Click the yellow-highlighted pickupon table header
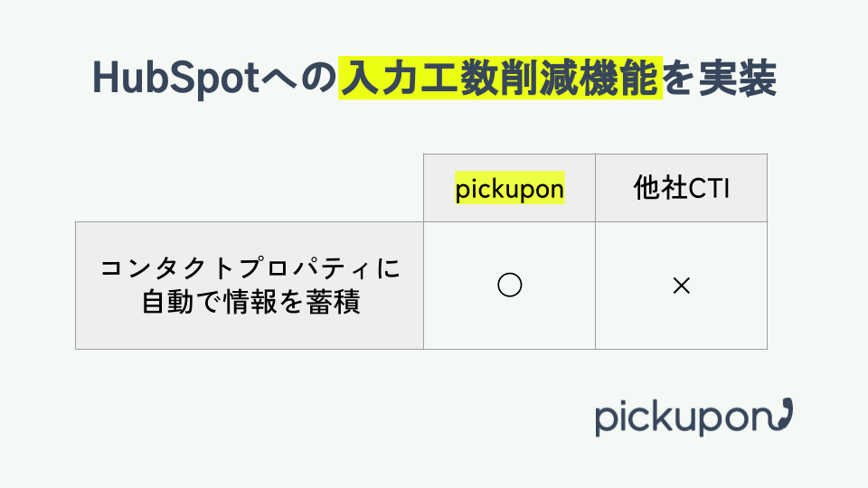The width and height of the screenshot is (868, 488). (x=510, y=189)
